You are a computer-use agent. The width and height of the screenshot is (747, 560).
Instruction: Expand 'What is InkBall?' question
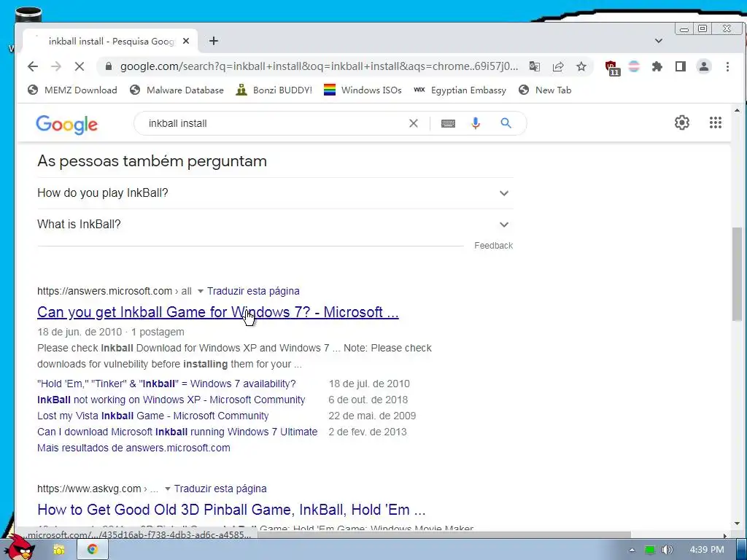275,225
